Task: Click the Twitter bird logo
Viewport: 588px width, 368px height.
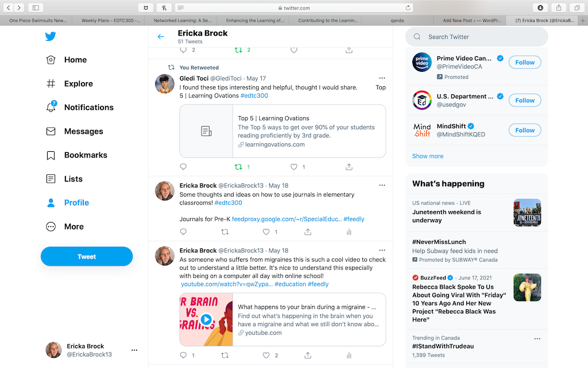Action: 51,36
